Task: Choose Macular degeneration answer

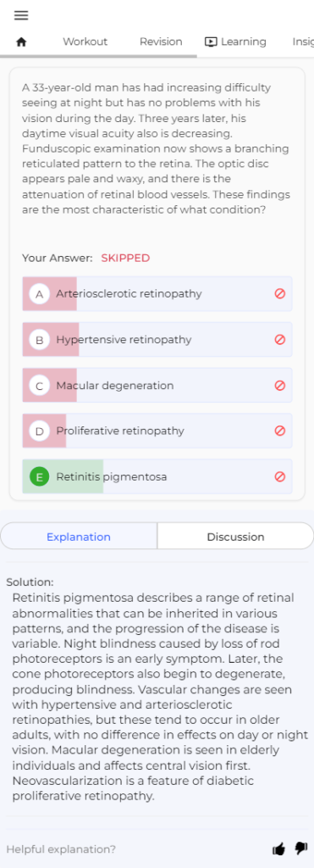Action: [157, 386]
